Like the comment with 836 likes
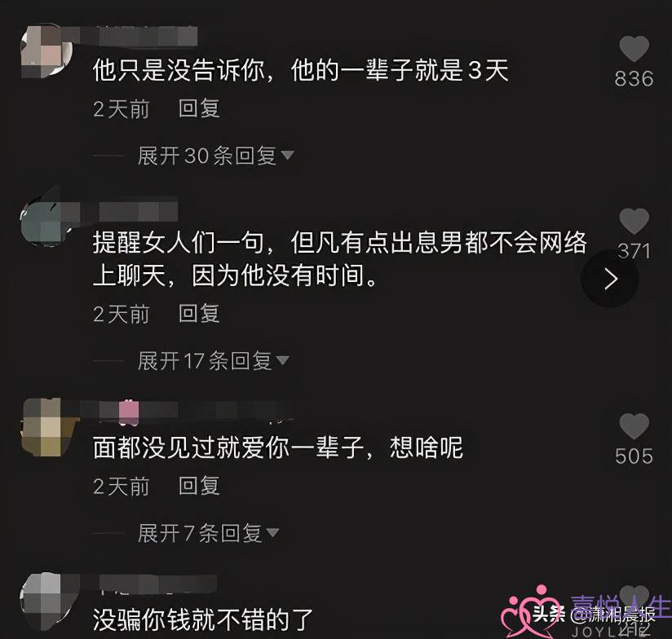Screen dimensions: 672x639 pyautogui.click(x=634, y=49)
